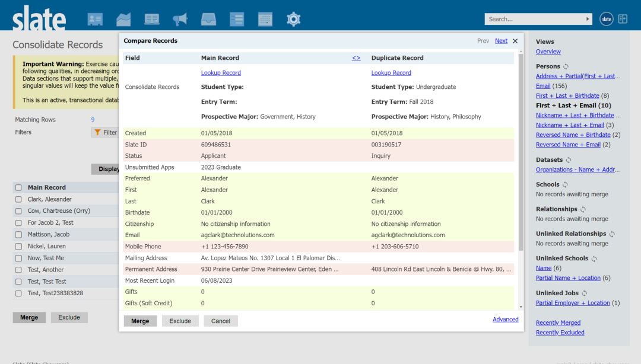The width and height of the screenshot is (641, 364).
Task: Select the Mattison, Jacob checkbox
Action: click(18, 235)
